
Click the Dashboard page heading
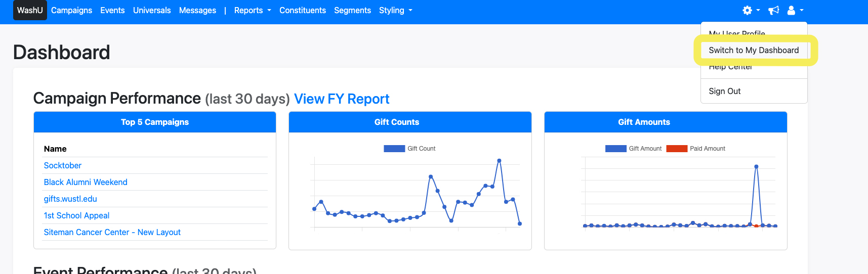point(62,53)
